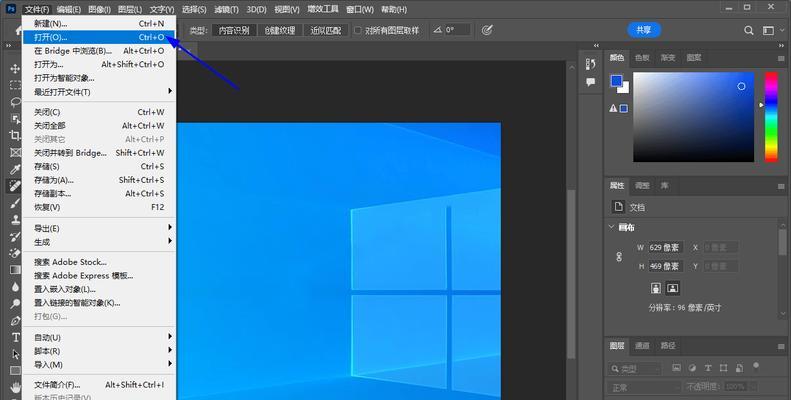Open layer filter 类型 dropdown
Image resolution: width=791 pixels, height=400 pixels.
[635, 369]
